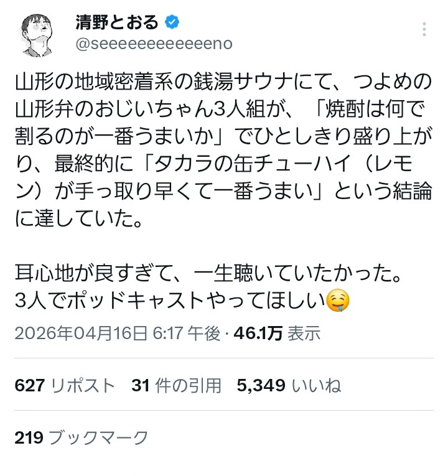Click the text 3人でポッドキャストやってほしい
The height and width of the screenshot is (476, 448).
coord(169,302)
